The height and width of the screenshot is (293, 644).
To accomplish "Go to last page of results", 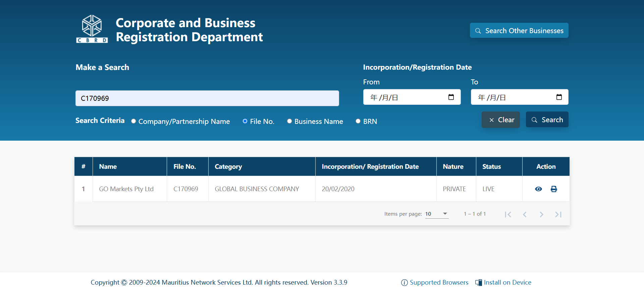I will pos(558,214).
